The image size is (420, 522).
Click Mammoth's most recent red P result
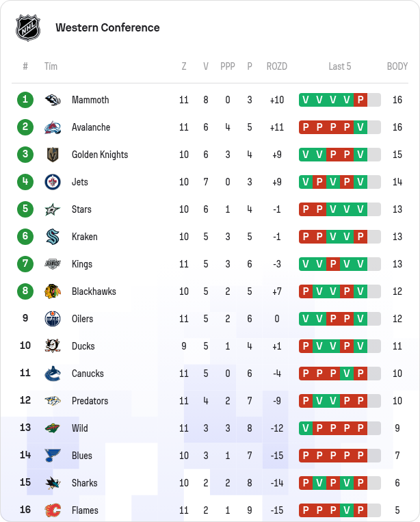click(x=360, y=100)
